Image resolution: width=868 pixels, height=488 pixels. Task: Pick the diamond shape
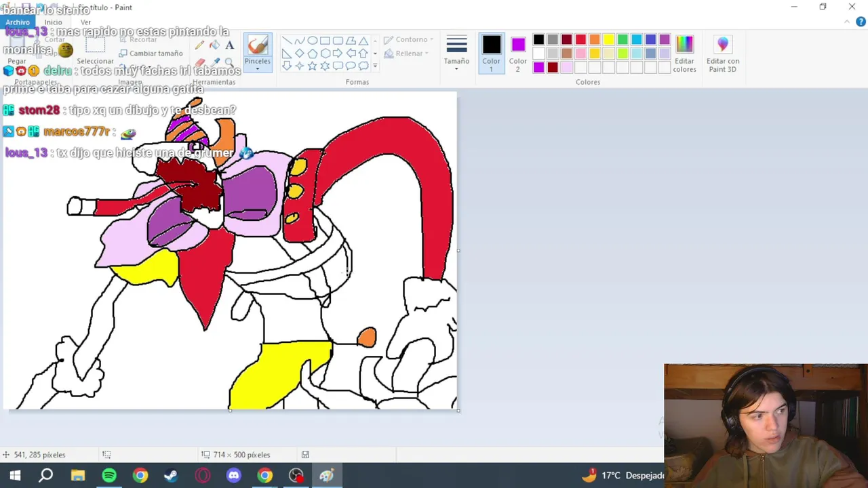(299, 54)
